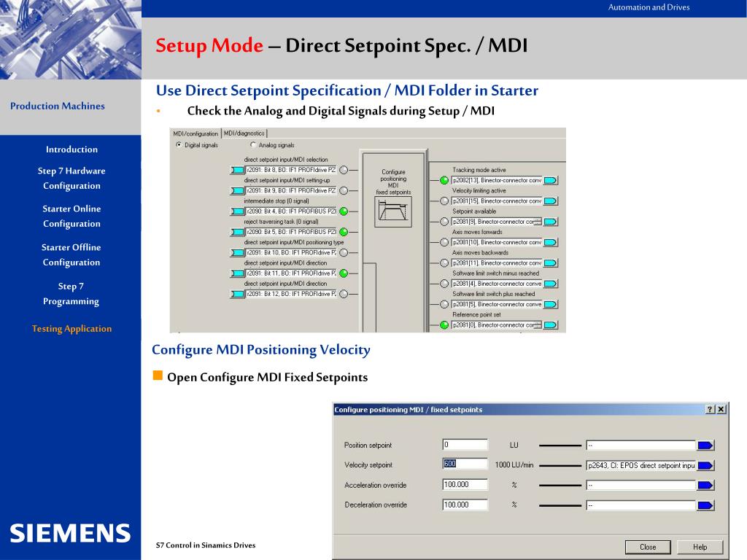Click output icon beside p2081[11] Axis moves backwards
The image size is (747, 560).
click(x=551, y=262)
